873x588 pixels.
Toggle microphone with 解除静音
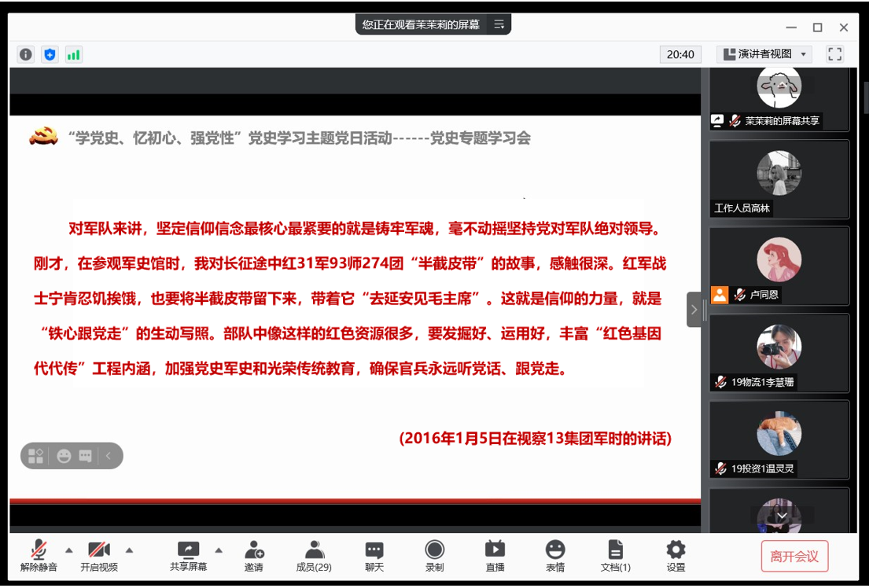pos(39,556)
